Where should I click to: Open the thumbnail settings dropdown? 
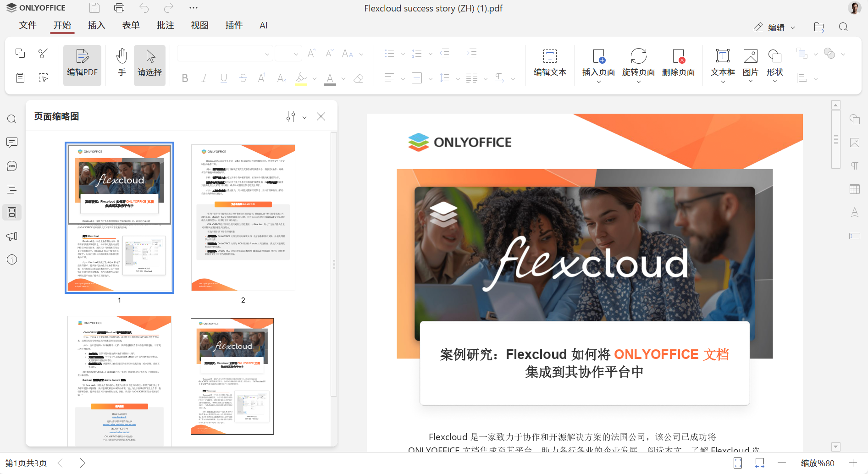click(x=296, y=117)
